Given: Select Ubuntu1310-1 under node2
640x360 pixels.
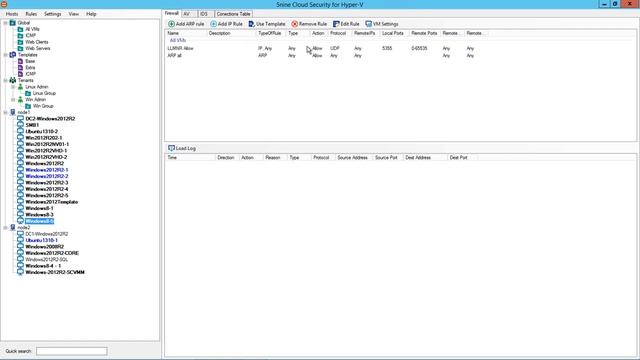Looking at the screenshot, I should pos(41,240).
